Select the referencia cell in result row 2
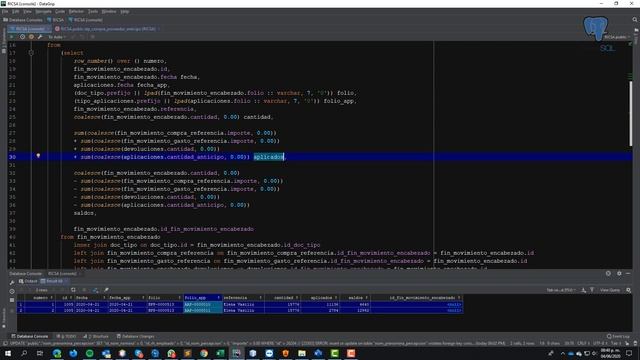This screenshot has width=640, height=360. point(243,310)
